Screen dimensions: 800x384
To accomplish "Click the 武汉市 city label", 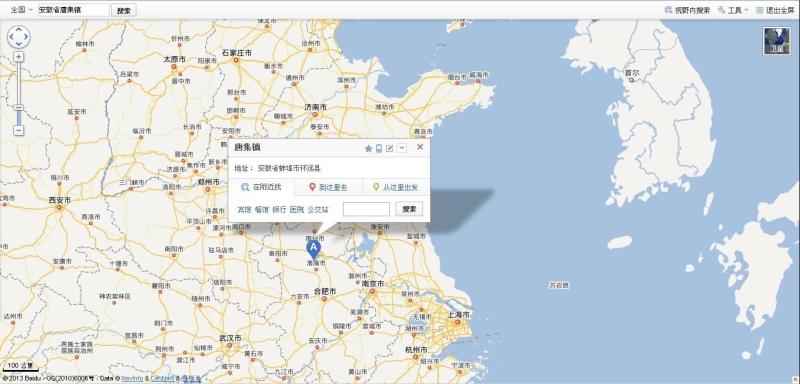I will (x=230, y=338).
